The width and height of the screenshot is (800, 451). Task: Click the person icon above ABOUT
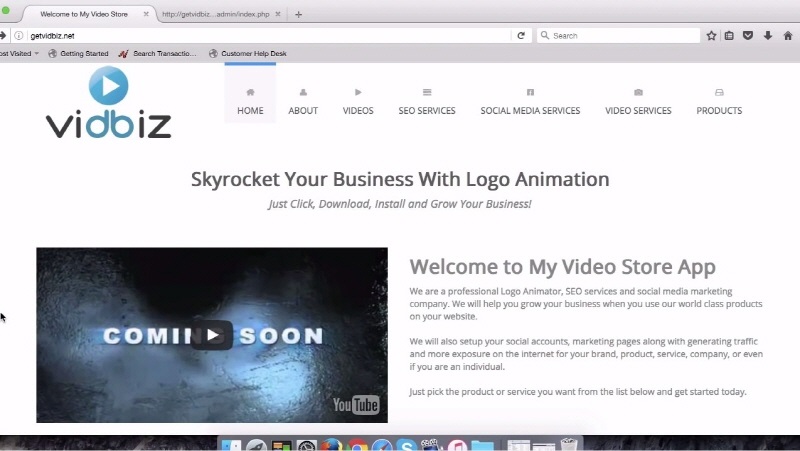tap(303, 92)
